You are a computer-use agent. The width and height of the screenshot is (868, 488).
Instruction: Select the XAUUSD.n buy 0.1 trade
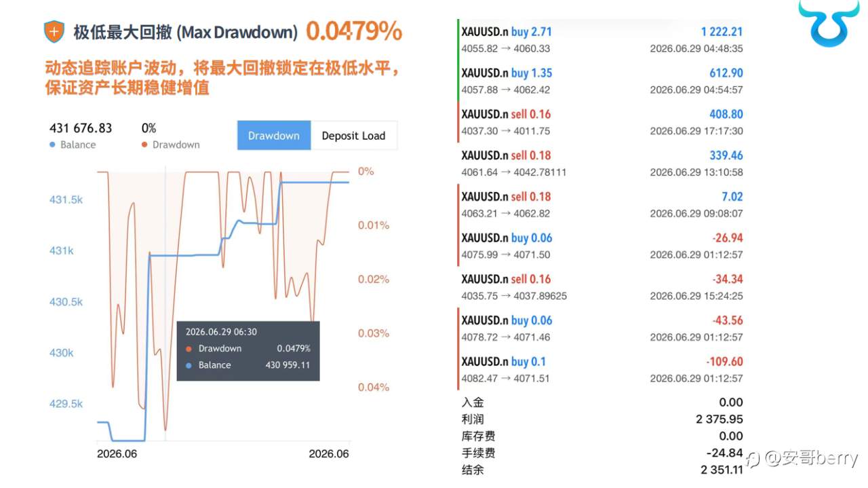(x=601, y=369)
